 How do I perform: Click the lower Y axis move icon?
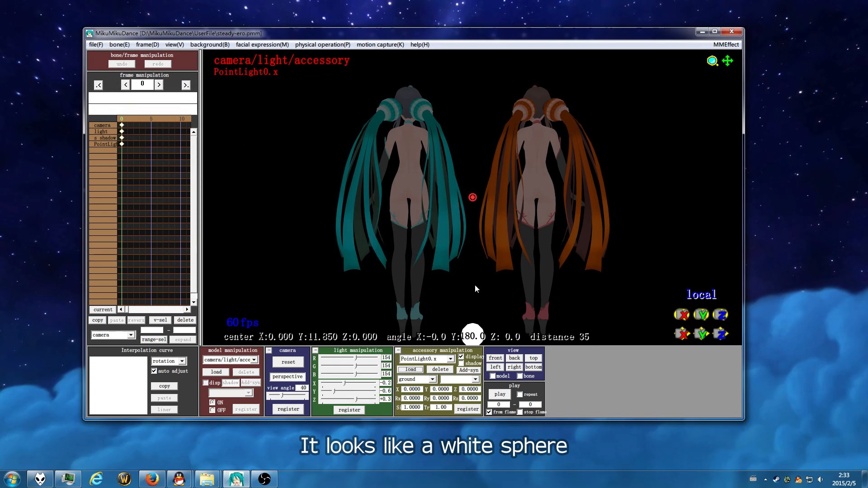point(701,334)
